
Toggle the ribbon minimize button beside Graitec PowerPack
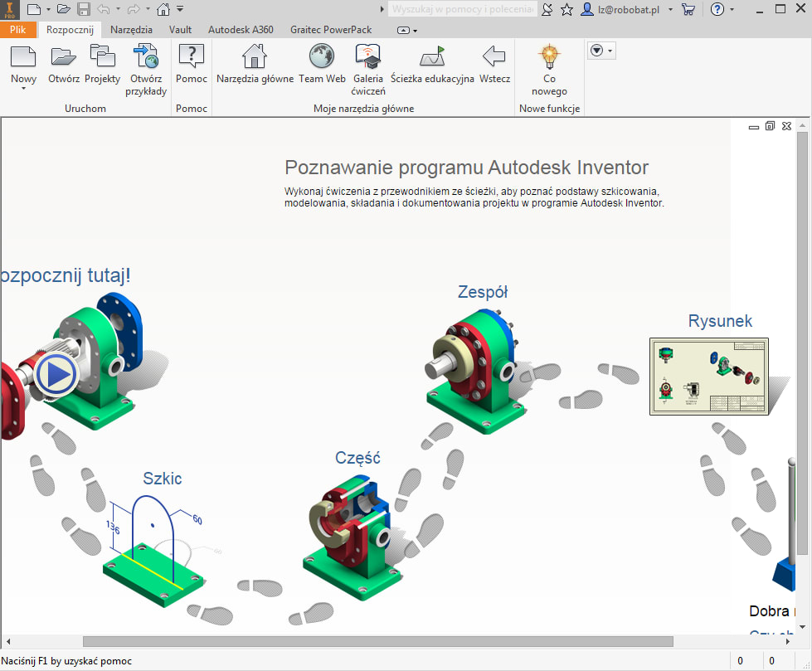click(403, 30)
